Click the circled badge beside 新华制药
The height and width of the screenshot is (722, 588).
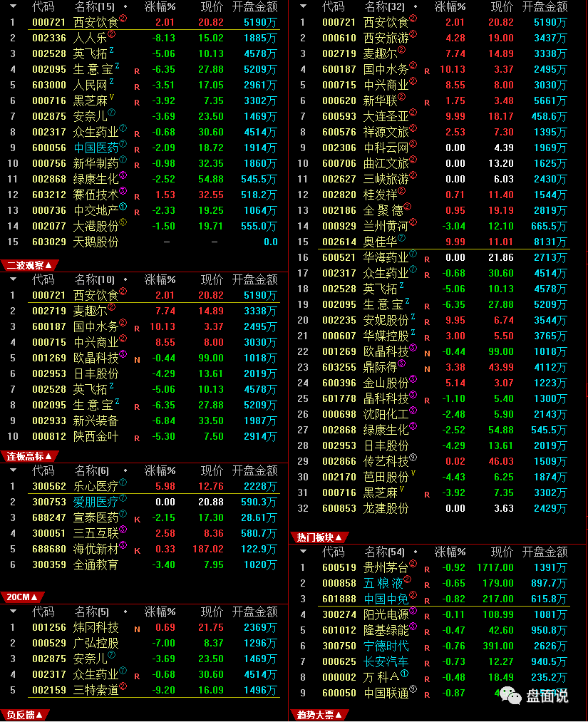(123, 160)
